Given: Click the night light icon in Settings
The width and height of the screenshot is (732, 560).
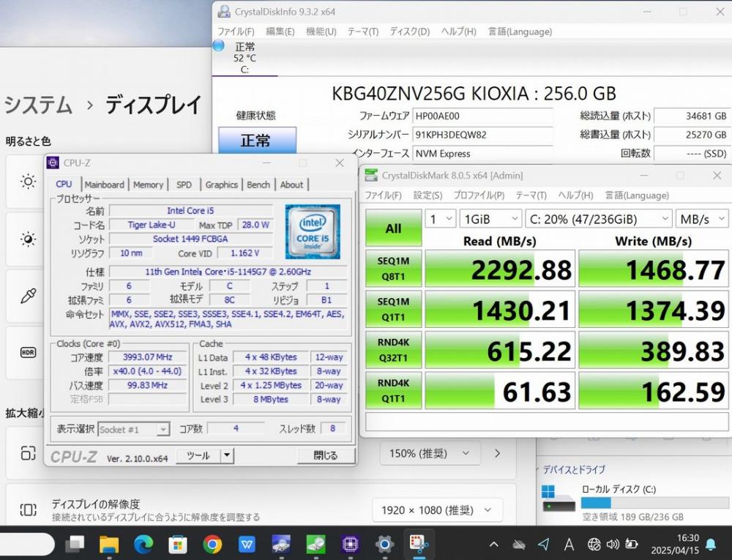Looking at the screenshot, I should click(28, 239).
